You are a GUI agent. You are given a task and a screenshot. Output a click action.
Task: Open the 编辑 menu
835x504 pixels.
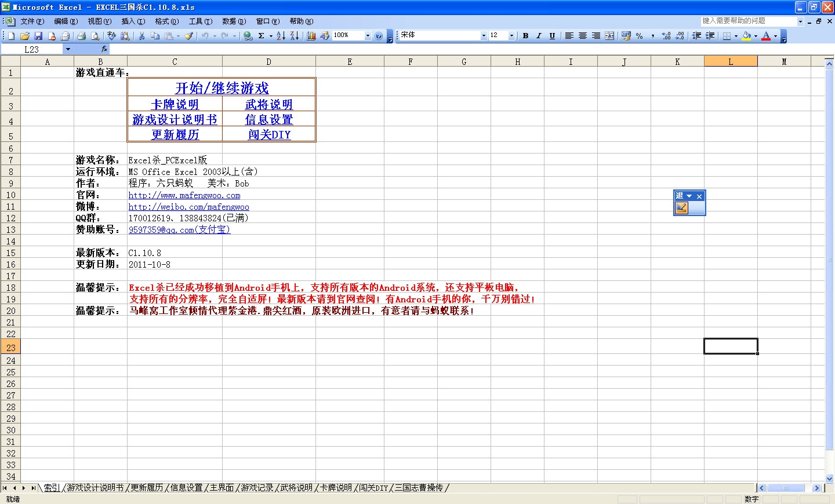coord(66,21)
